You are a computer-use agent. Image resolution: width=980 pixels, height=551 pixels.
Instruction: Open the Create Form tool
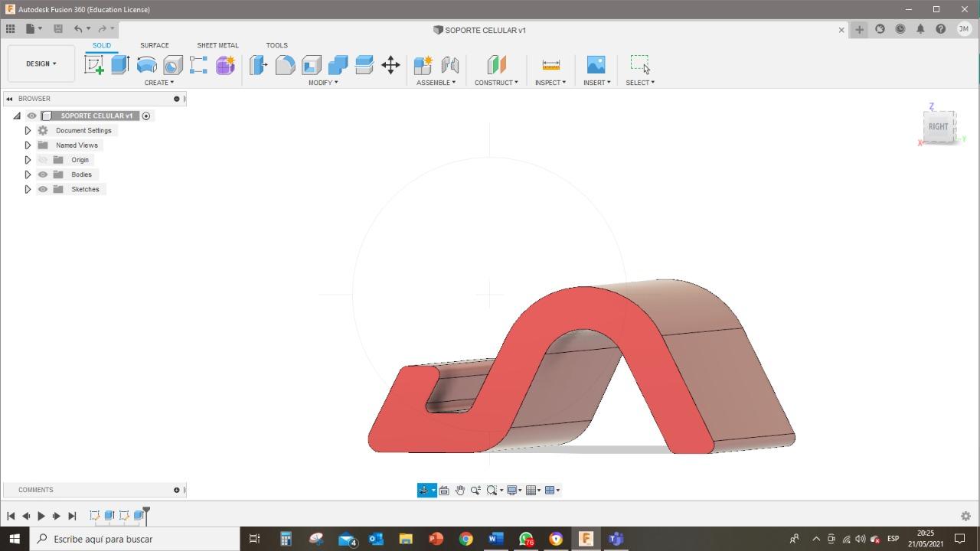point(225,65)
